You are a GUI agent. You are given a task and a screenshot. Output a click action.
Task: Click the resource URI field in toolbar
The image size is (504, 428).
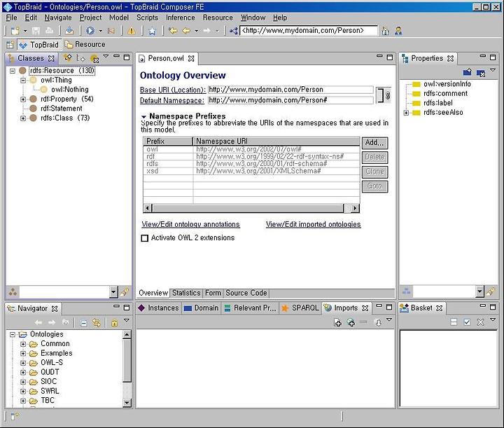pyautogui.click(x=309, y=31)
